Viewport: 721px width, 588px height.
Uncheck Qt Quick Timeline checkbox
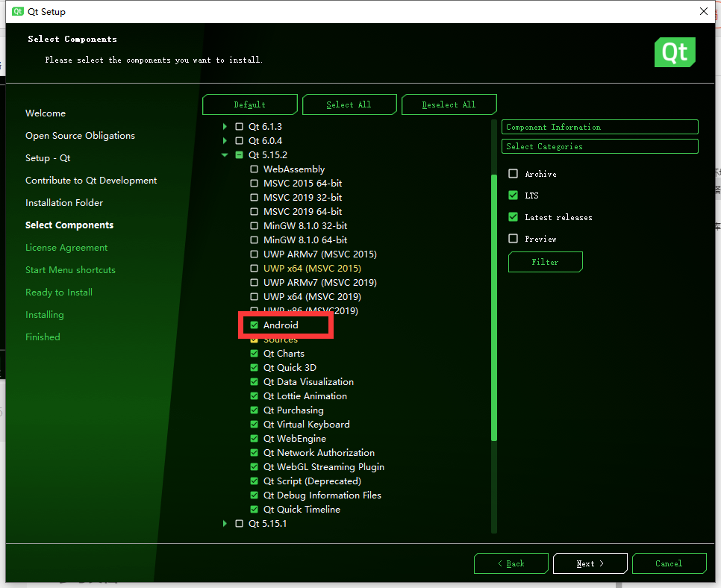tap(254, 510)
